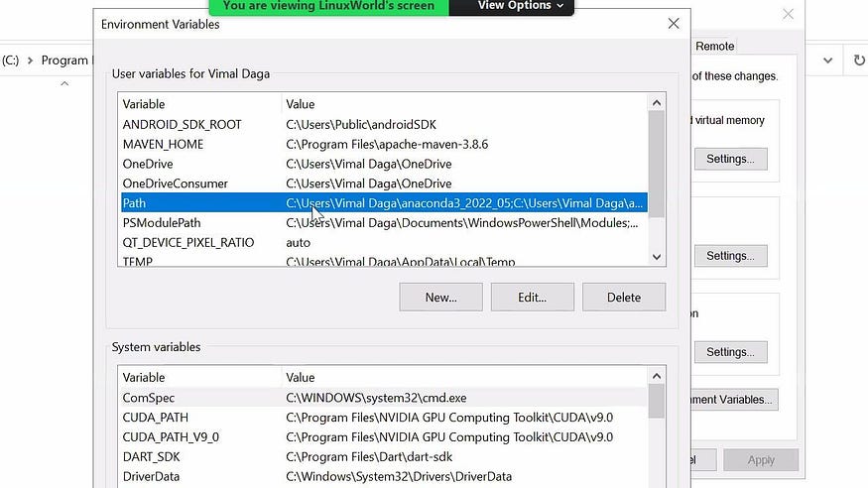Sort system variables by Value column header
The image size is (868, 488).
click(x=464, y=377)
